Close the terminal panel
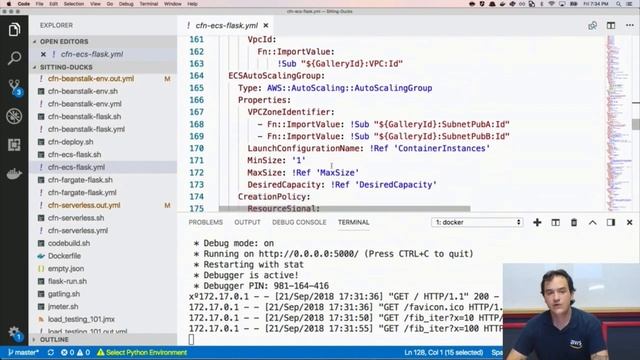 point(629,222)
